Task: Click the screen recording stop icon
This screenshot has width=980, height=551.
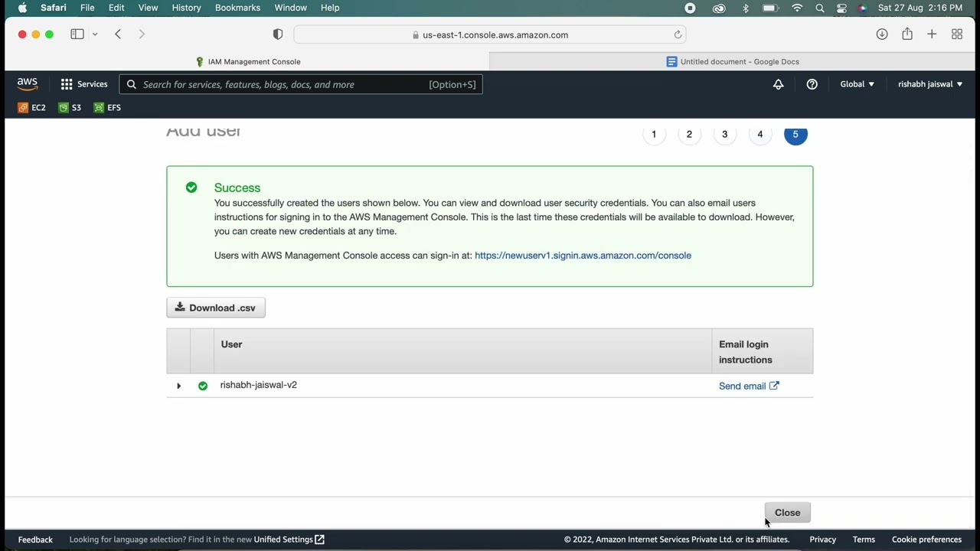Action: point(690,8)
